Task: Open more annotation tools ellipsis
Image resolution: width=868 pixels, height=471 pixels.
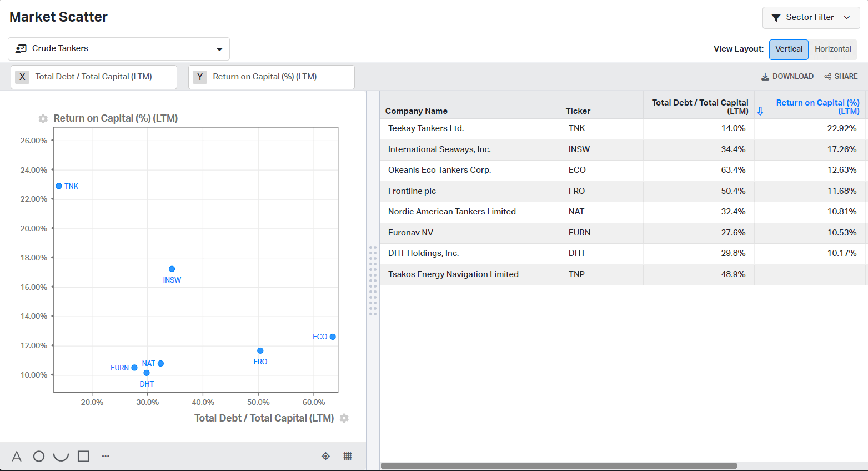Action: [106, 457]
